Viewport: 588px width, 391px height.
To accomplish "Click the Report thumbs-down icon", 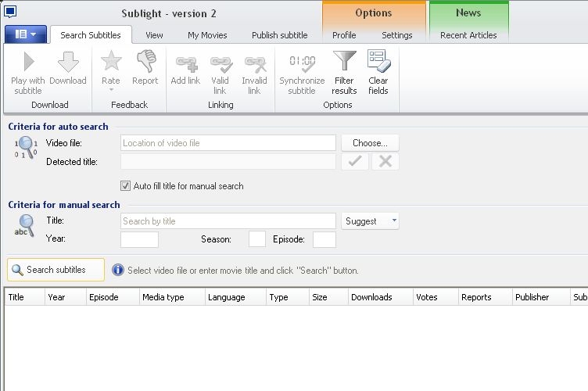I will [x=145, y=62].
